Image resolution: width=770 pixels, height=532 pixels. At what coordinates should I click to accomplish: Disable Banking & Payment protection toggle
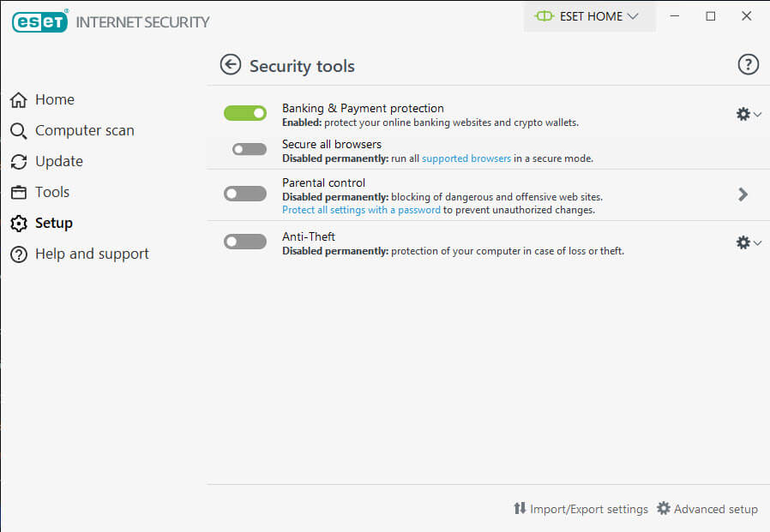click(x=245, y=113)
